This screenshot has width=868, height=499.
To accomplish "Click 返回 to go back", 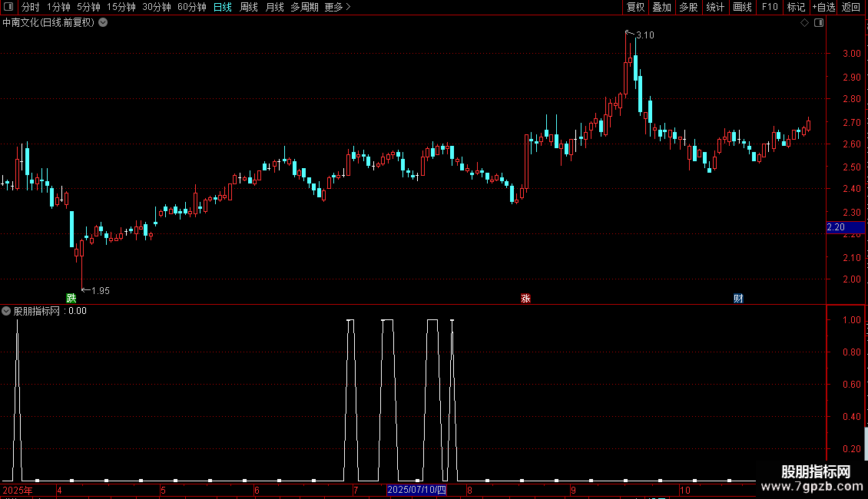I will coord(851,7).
